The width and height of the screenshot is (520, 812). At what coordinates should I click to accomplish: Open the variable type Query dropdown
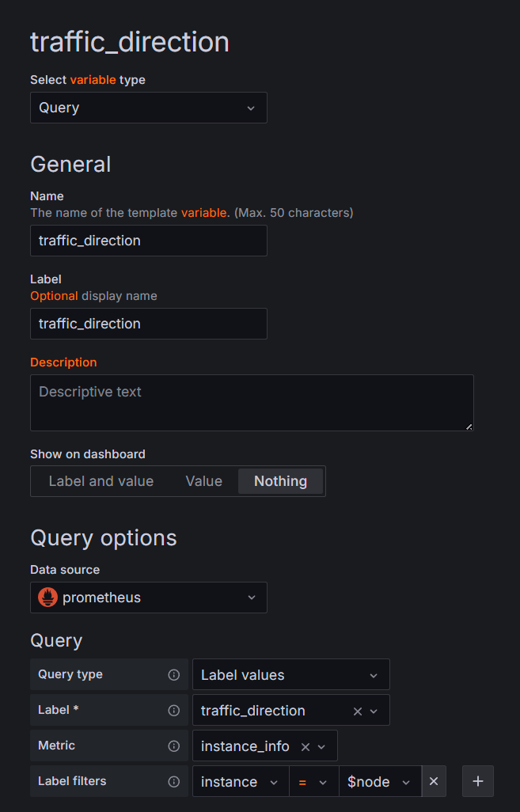pyautogui.click(x=149, y=108)
